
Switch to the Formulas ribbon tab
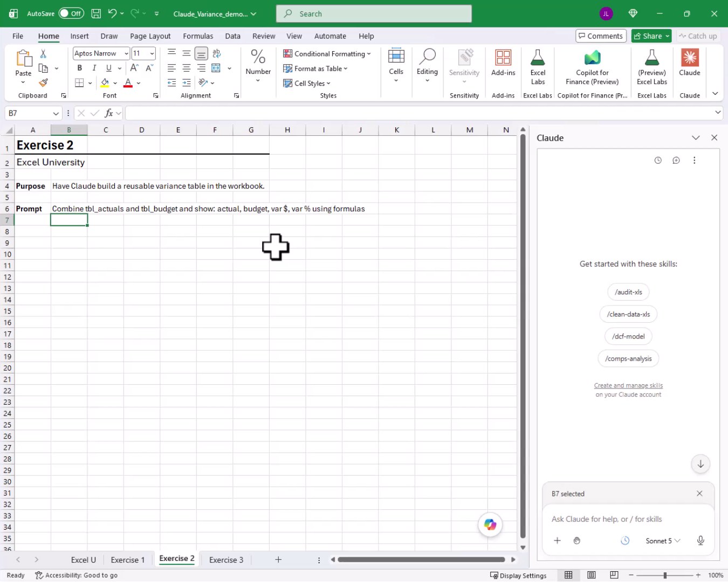(x=198, y=36)
